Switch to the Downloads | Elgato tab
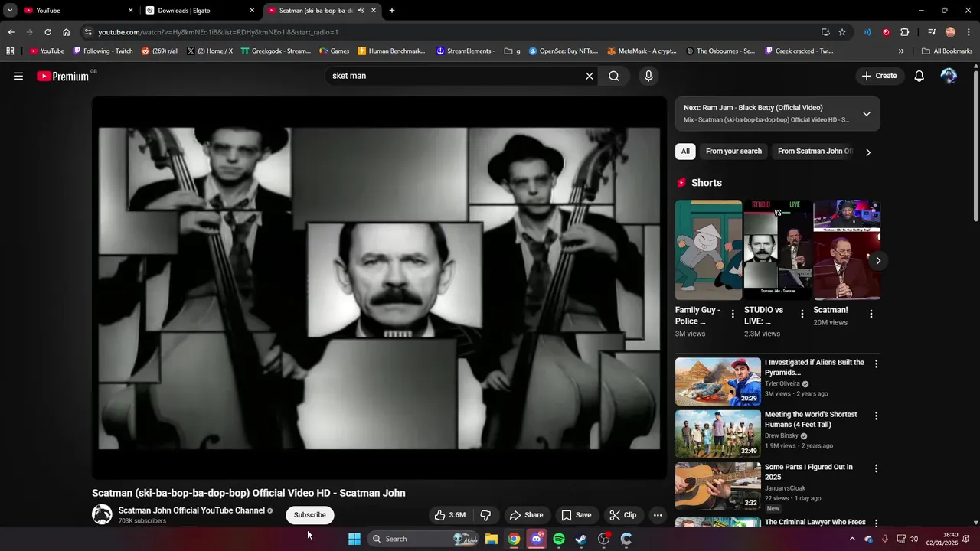Viewport: 980px width, 551px height. (201, 11)
